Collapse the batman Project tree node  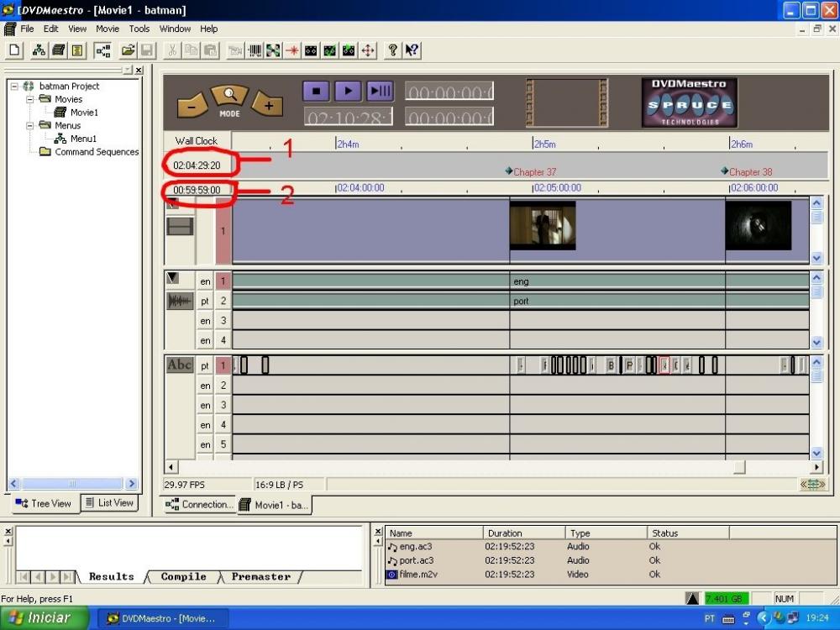click(14, 87)
